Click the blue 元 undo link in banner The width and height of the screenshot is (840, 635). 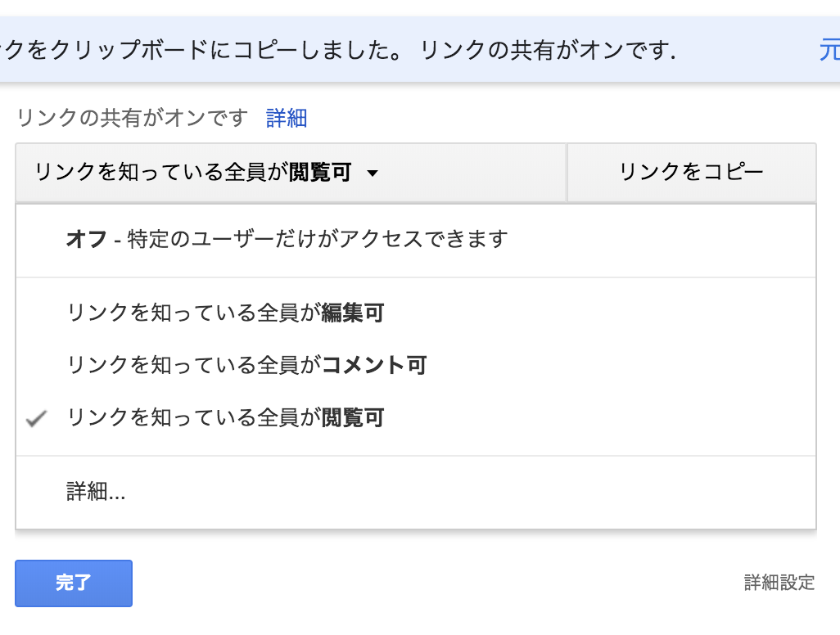click(829, 52)
